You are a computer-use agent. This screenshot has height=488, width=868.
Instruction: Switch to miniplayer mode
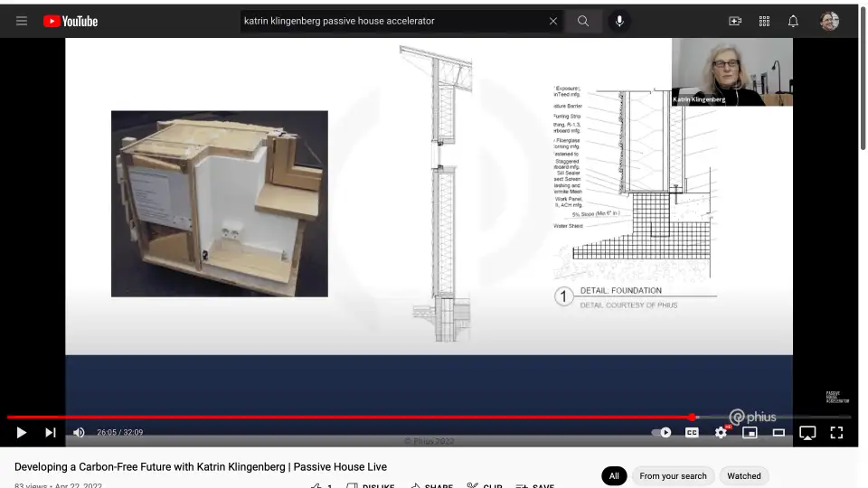pos(750,432)
